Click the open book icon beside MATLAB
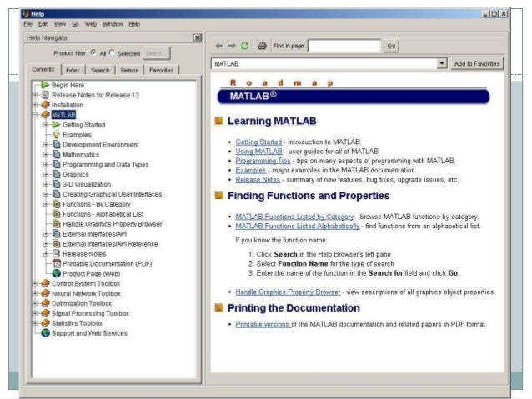The height and width of the screenshot is (399, 532). (x=45, y=115)
